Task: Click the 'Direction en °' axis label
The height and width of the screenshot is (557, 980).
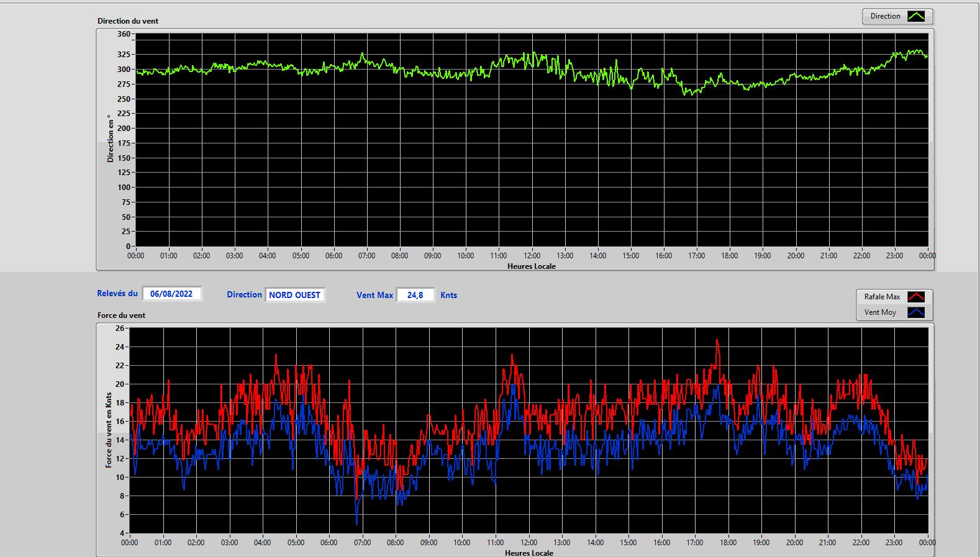Action: coord(111,138)
